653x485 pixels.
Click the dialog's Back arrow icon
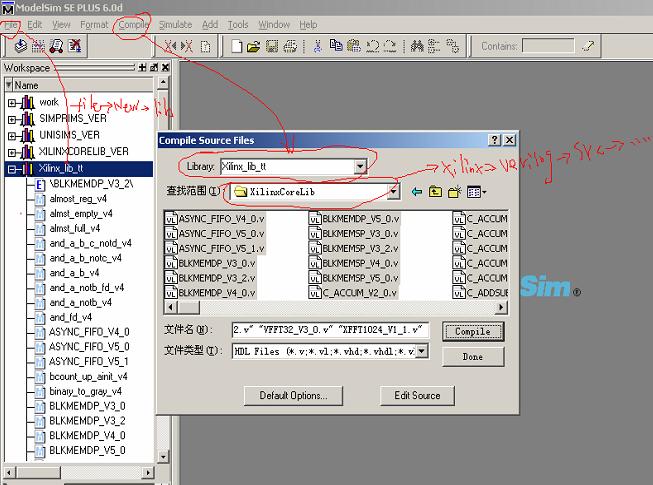[x=416, y=192]
